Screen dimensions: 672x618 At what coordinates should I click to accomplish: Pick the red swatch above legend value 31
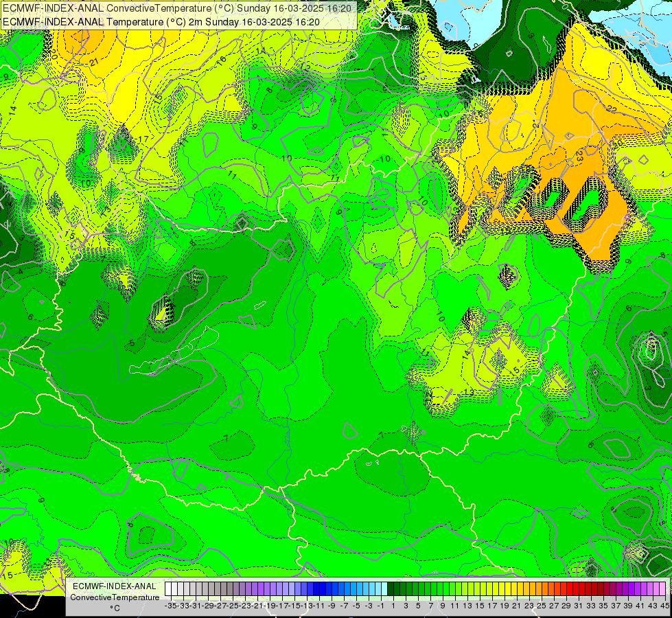576,589
